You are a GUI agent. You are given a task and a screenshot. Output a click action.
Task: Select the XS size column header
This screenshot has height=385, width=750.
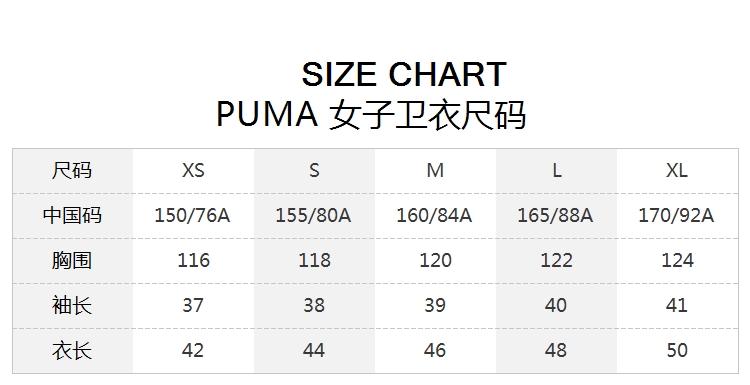(193, 170)
